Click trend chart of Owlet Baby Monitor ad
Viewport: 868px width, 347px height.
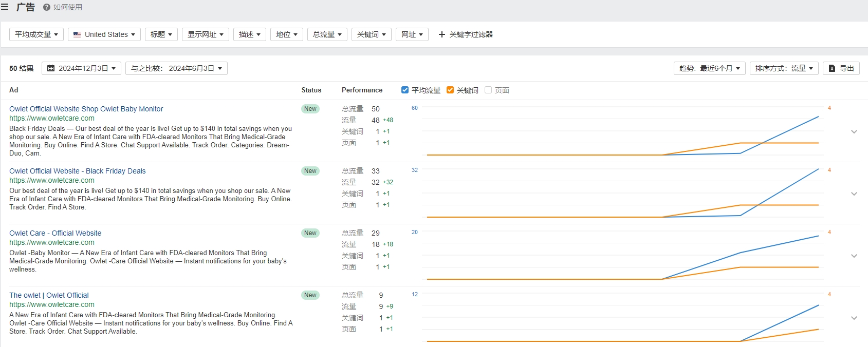(x=622, y=131)
